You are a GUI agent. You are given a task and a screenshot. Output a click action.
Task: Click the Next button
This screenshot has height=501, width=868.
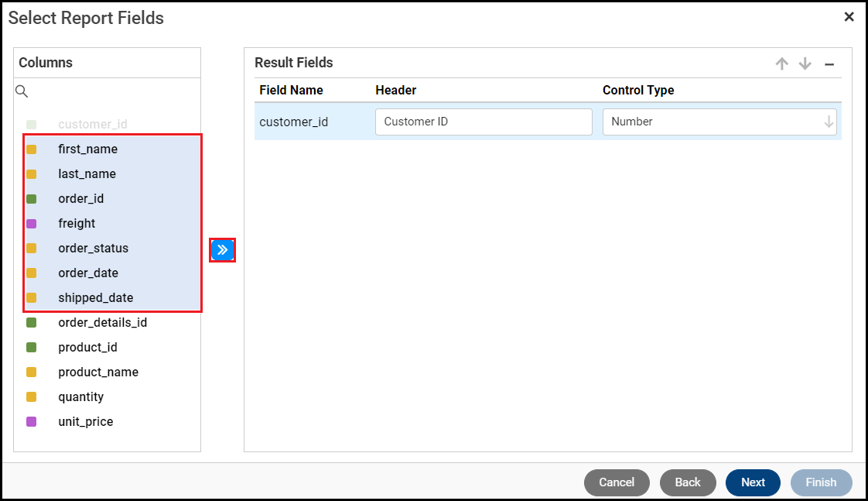tap(753, 482)
